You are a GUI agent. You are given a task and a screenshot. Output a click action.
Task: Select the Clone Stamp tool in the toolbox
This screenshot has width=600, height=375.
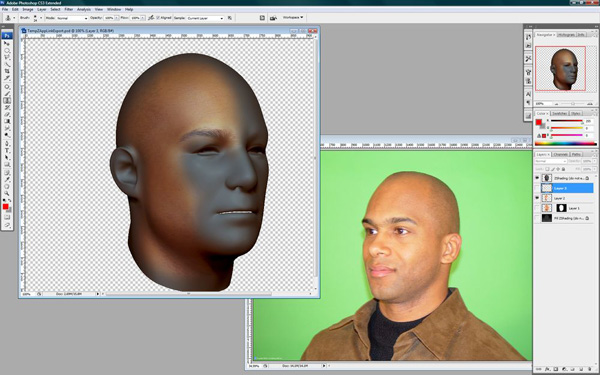(x=7, y=101)
